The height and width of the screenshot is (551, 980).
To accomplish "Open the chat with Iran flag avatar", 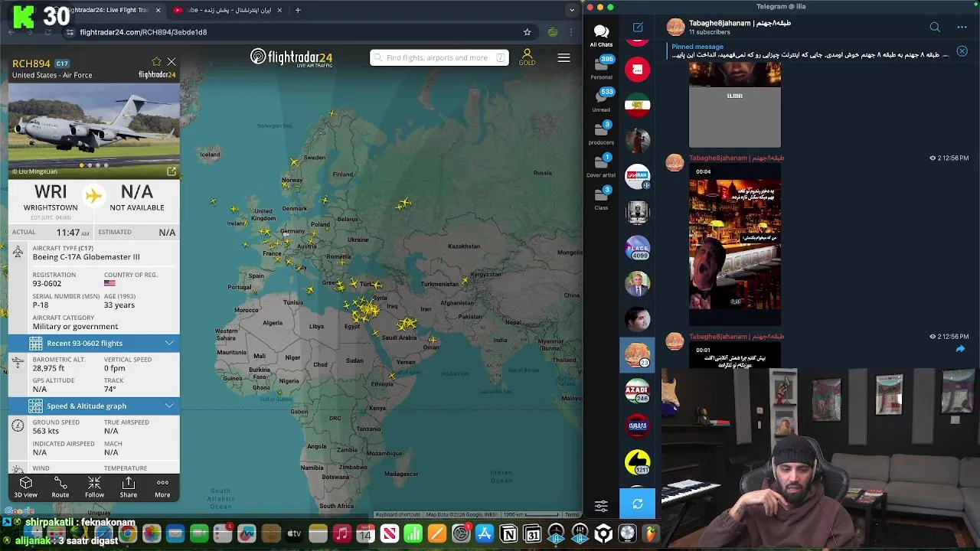I will click(x=638, y=106).
